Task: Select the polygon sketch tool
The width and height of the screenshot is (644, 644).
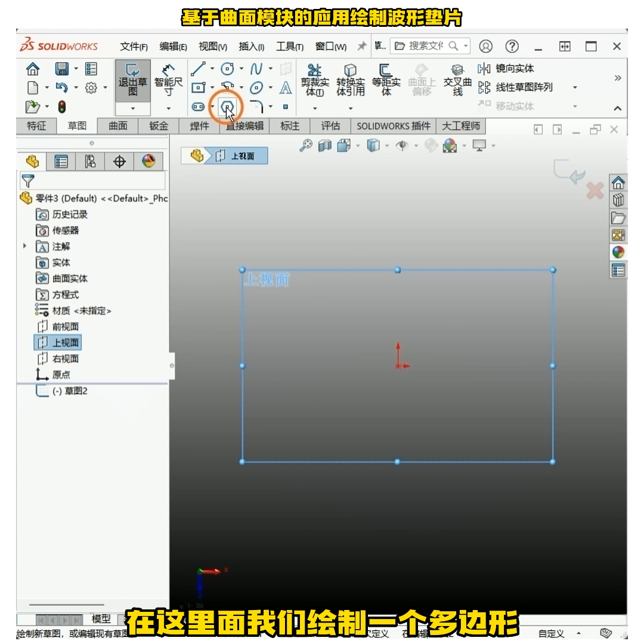Action: click(x=227, y=105)
